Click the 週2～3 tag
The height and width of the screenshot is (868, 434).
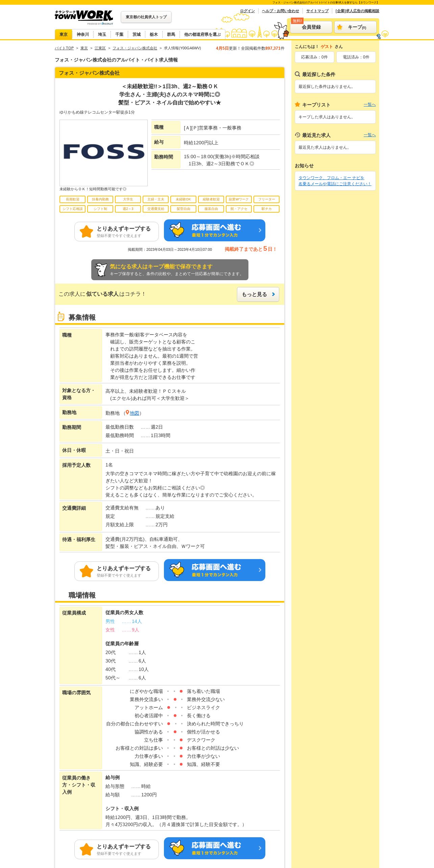(x=128, y=209)
